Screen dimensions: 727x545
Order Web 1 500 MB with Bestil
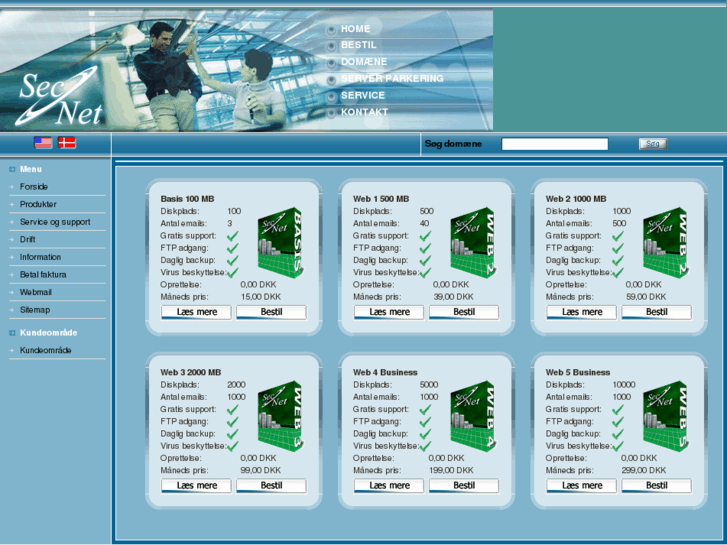[464, 312]
